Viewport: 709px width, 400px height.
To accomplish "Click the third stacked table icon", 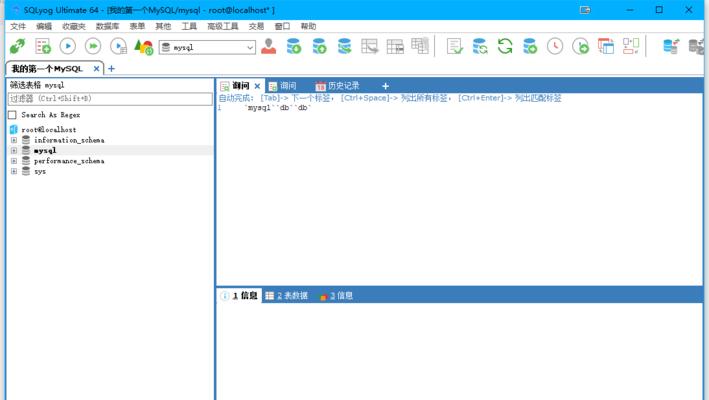I will tap(420, 46).
